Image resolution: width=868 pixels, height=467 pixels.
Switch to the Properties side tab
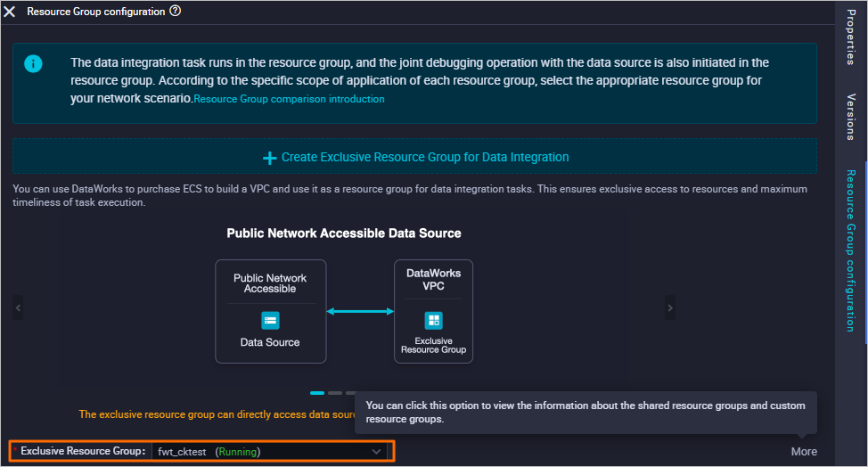851,37
